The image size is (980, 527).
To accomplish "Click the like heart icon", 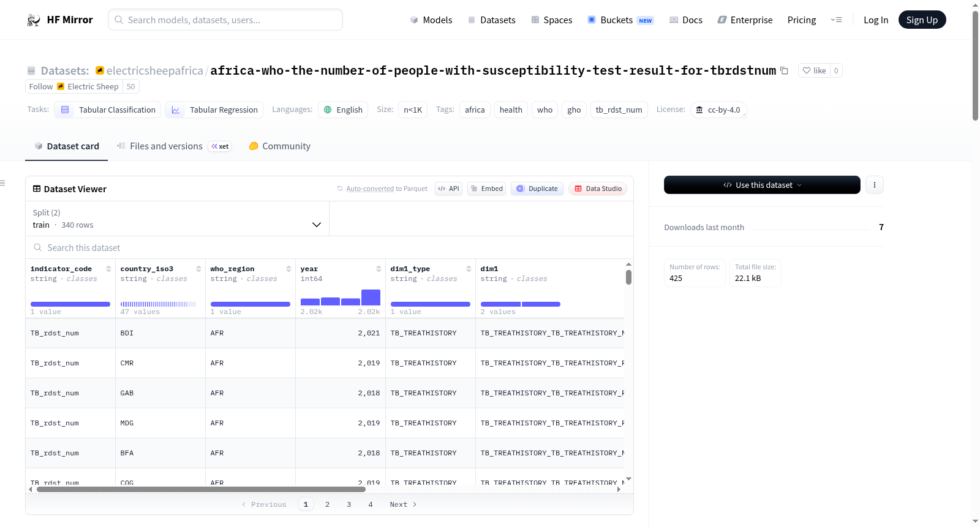I will 807,70.
